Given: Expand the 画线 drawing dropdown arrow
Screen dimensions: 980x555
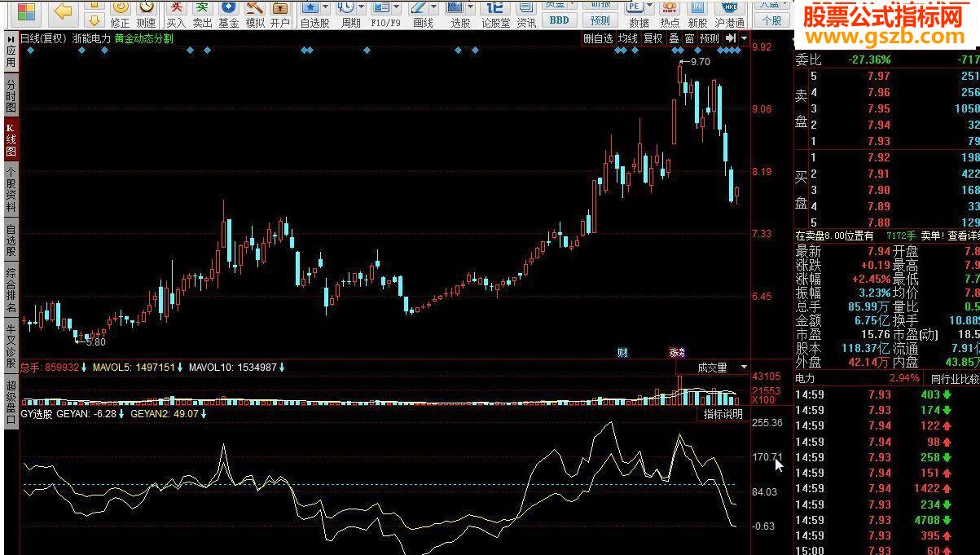Looking at the screenshot, I should pyautogui.click(x=435, y=8).
